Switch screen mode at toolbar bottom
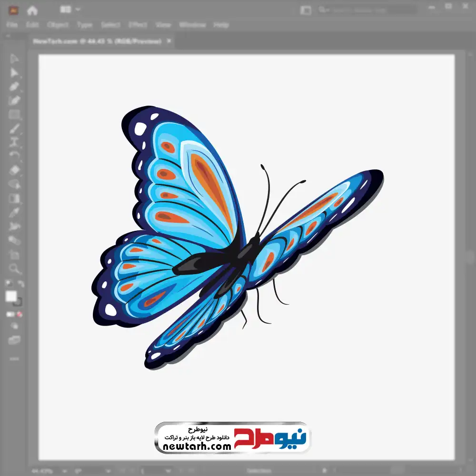Image resolution: width=476 pixels, height=476 pixels. click(14, 340)
